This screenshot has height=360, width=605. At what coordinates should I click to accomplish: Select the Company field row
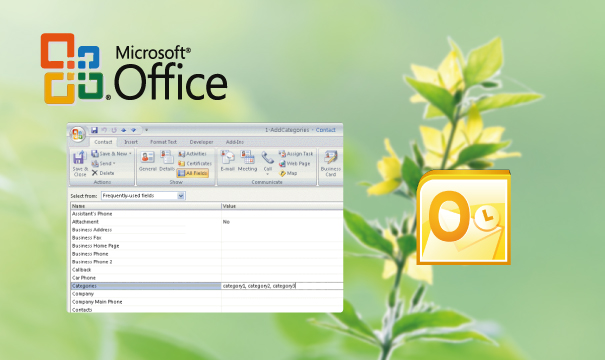pyautogui.click(x=207, y=294)
